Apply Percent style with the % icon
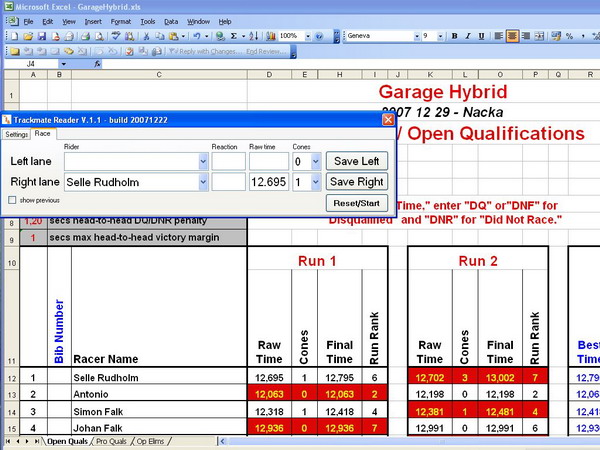The width and height of the screenshot is (600, 450). point(569,36)
